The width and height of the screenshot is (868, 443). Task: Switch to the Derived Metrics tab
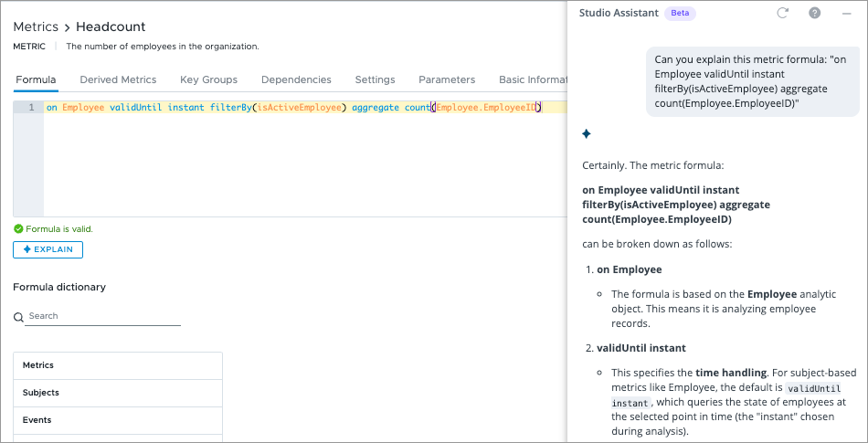[x=118, y=80]
